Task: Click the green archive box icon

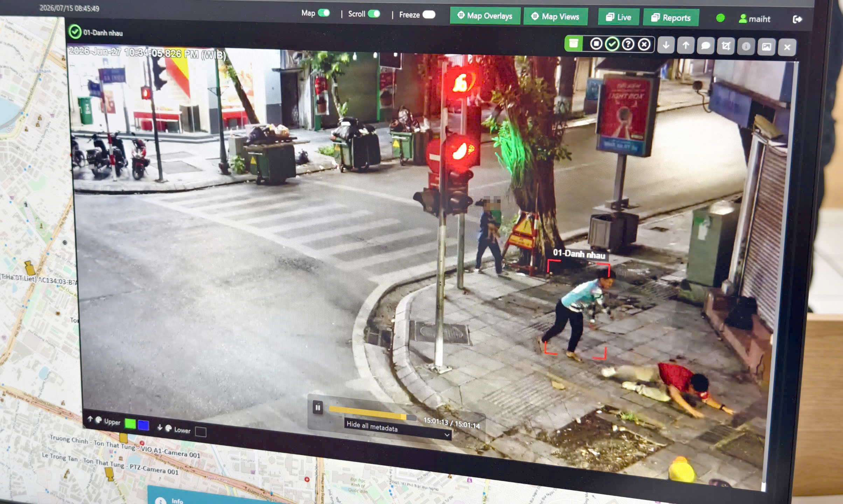Action: (x=573, y=44)
